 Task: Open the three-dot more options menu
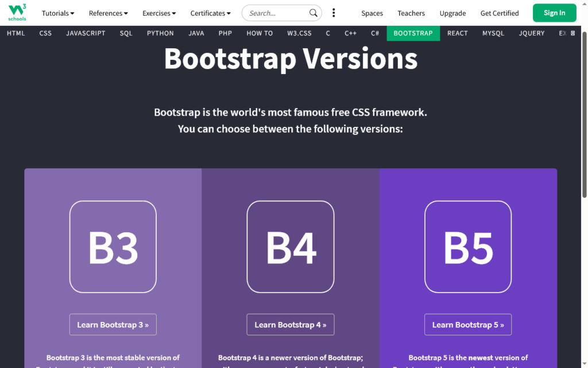[x=334, y=13]
